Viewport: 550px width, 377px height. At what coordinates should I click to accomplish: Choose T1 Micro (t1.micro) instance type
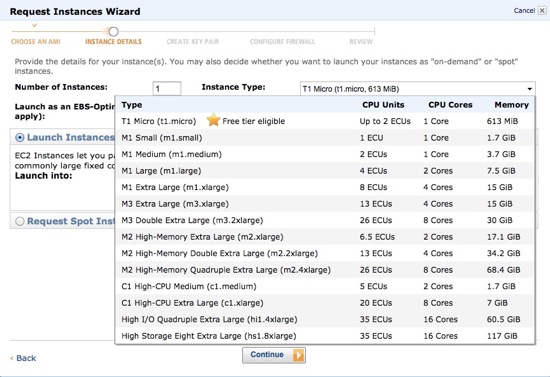324,121
